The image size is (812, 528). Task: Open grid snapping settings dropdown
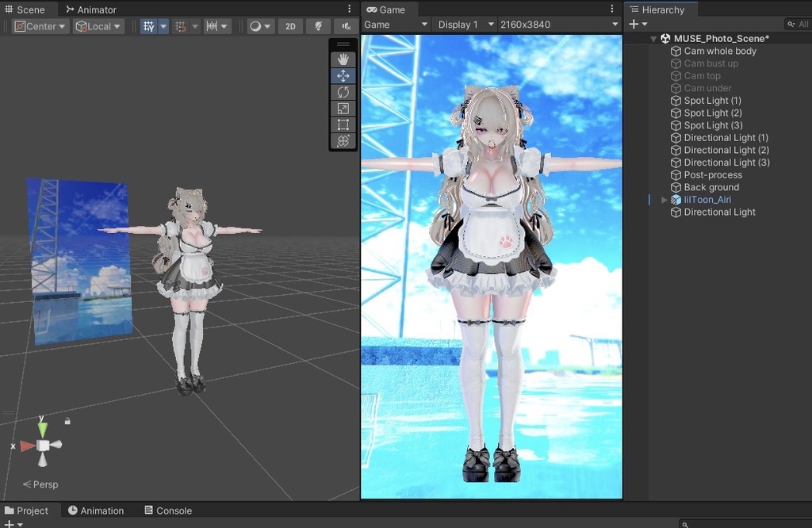(195, 26)
